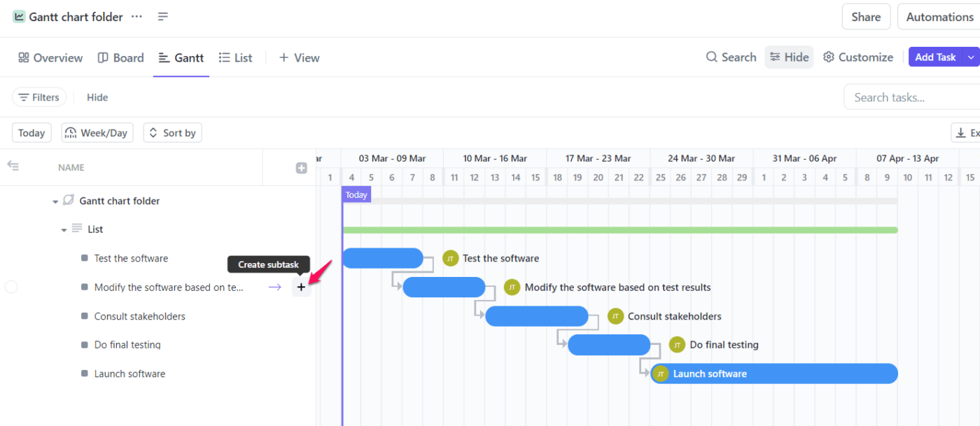Click the 24 Mar - 30 Mar week header

(x=701, y=158)
